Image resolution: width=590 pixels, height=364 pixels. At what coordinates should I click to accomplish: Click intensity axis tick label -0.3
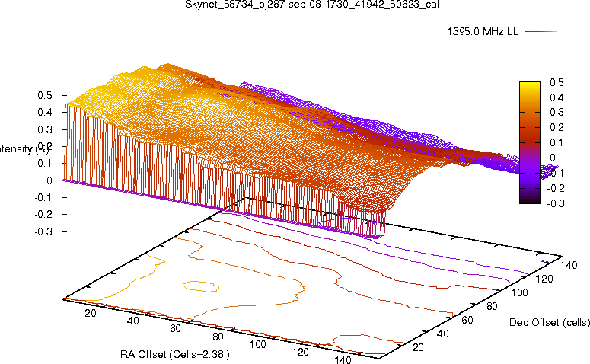[43, 231]
